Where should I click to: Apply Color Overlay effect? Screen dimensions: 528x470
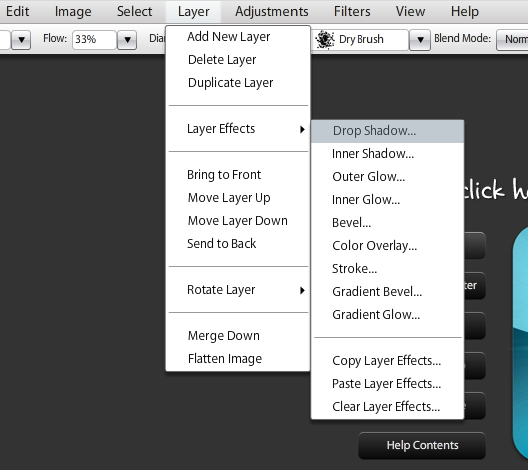387,246
